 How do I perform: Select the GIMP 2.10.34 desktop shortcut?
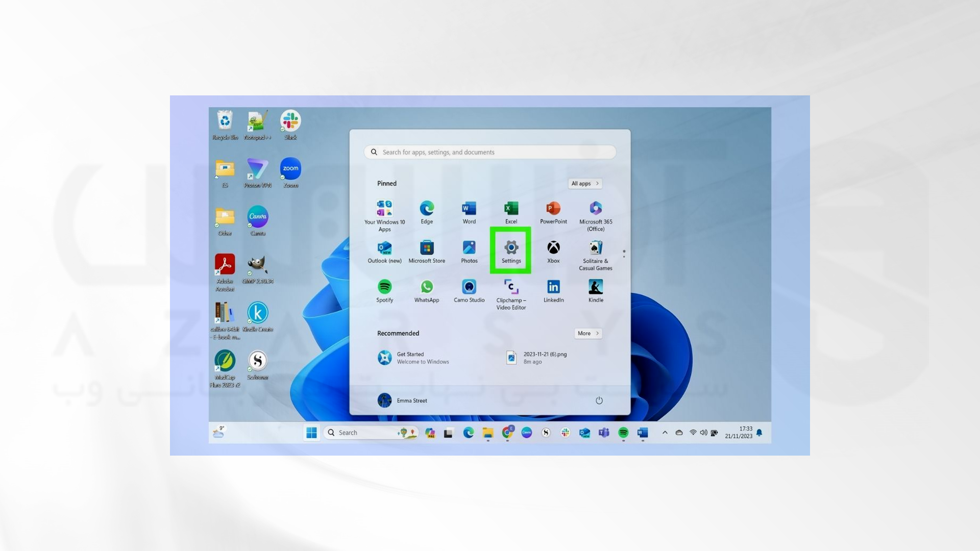click(x=257, y=269)
